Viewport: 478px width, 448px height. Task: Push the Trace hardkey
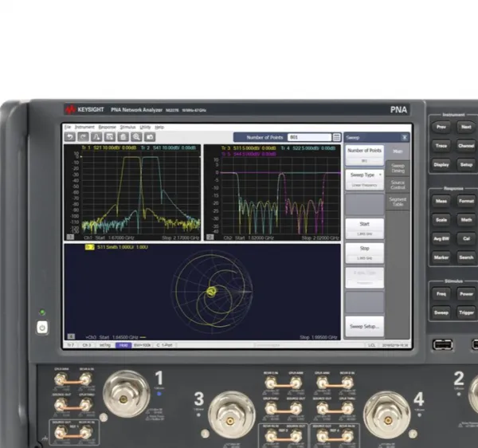pos(441,146)
